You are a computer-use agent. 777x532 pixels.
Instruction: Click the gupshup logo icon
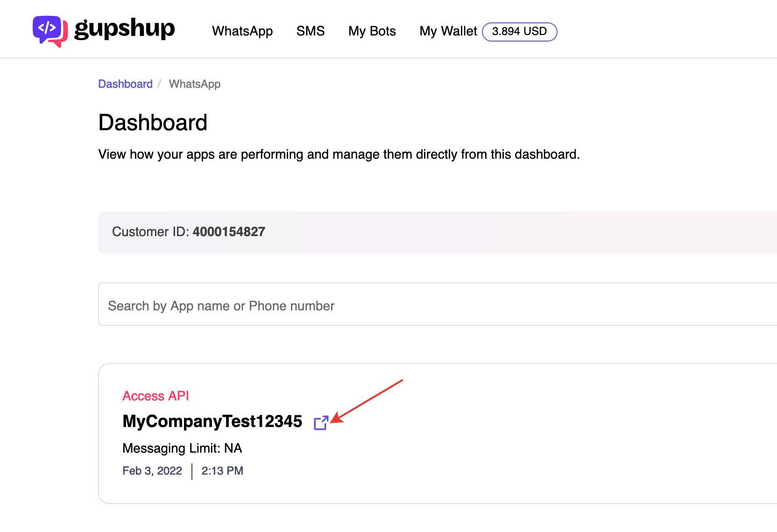click(50, 31)
